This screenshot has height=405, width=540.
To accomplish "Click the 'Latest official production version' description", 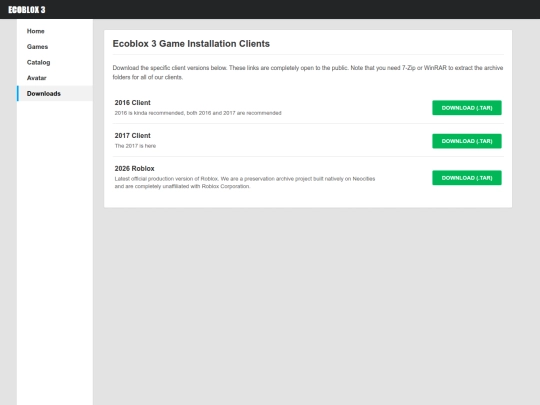I will [x=245, y=183].
